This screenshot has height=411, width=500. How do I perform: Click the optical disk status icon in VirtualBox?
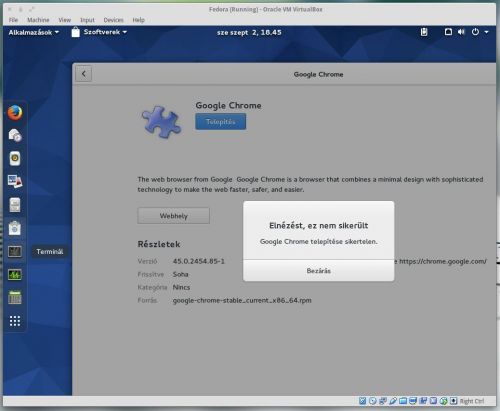point(373,401)
